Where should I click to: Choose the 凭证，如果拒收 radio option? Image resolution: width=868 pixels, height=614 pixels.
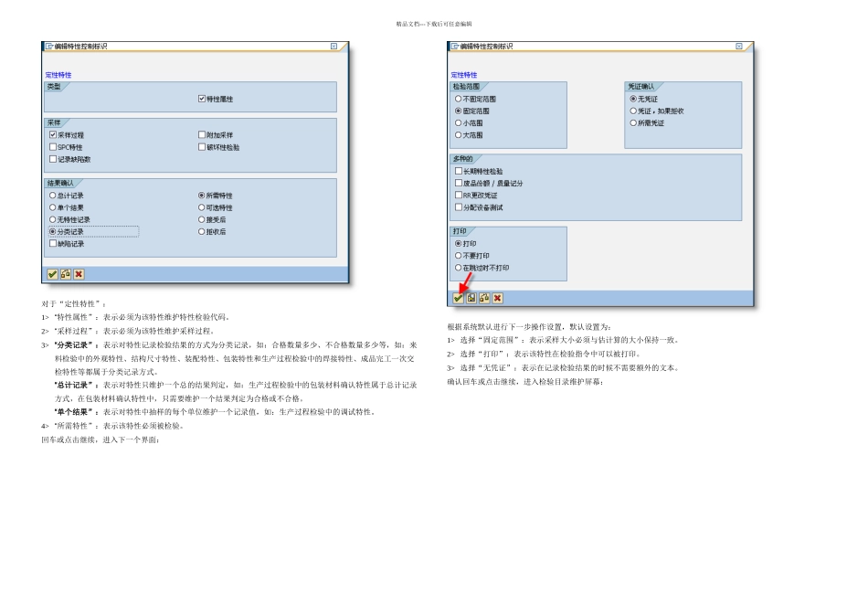click(633, 111)
